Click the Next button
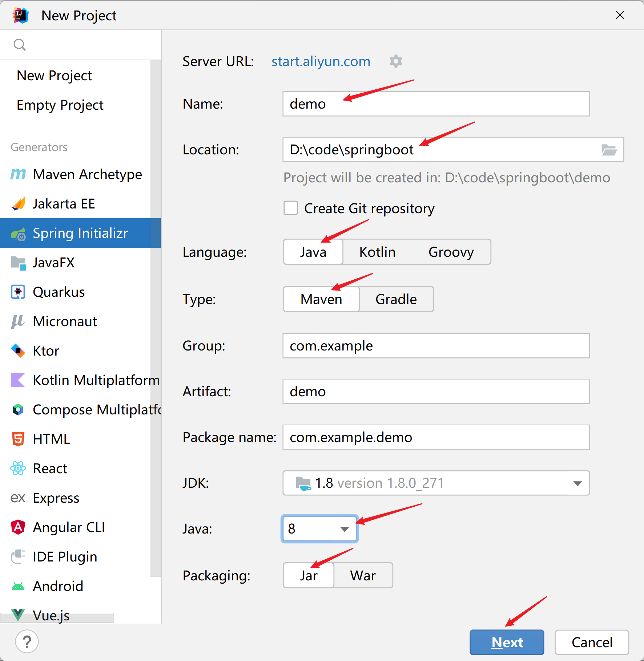 (x=507, y=642)
